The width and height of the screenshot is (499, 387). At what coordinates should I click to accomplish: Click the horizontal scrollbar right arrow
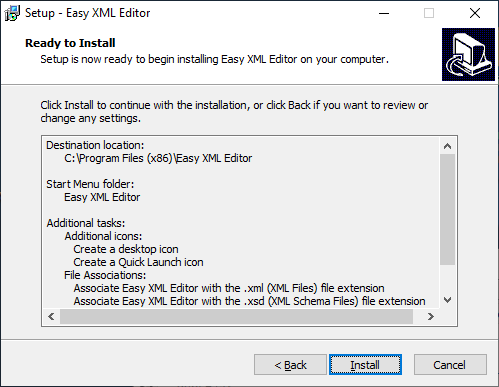(431, 316)
